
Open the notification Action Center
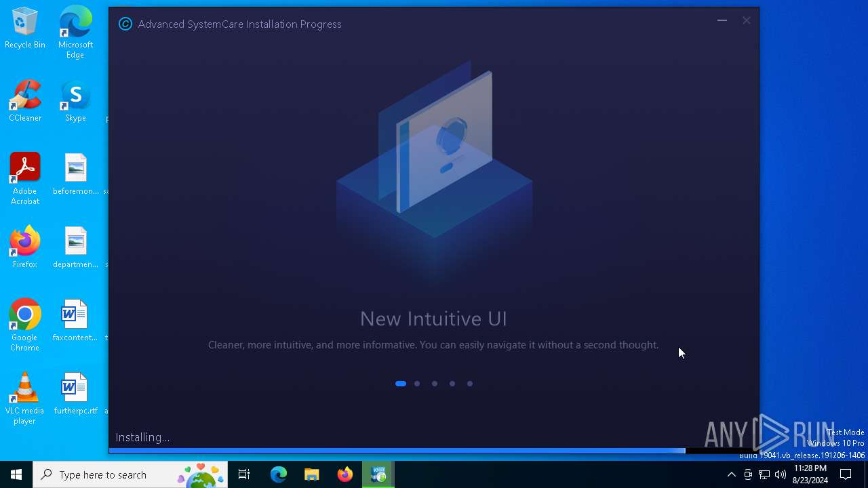(x=846, y=474)
